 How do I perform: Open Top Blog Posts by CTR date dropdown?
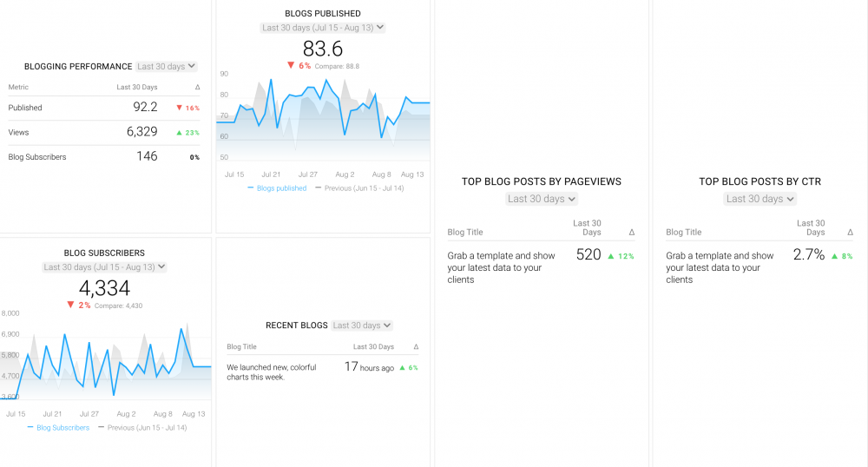pos(760,199)
